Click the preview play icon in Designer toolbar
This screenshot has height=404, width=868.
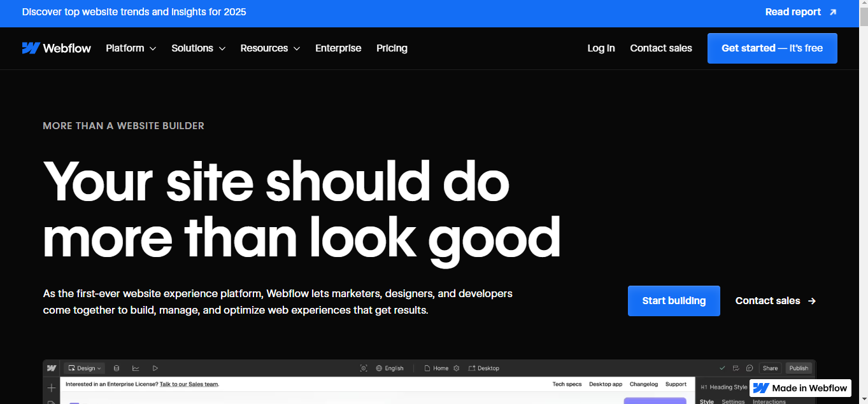point(155,368)
